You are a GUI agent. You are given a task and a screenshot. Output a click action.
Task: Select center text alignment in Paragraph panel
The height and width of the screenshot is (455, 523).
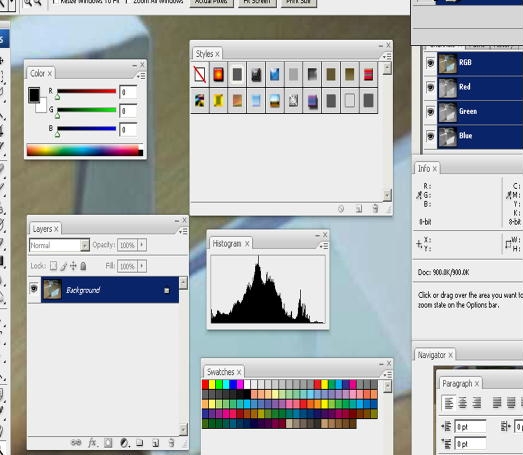[x=463, y=403]
